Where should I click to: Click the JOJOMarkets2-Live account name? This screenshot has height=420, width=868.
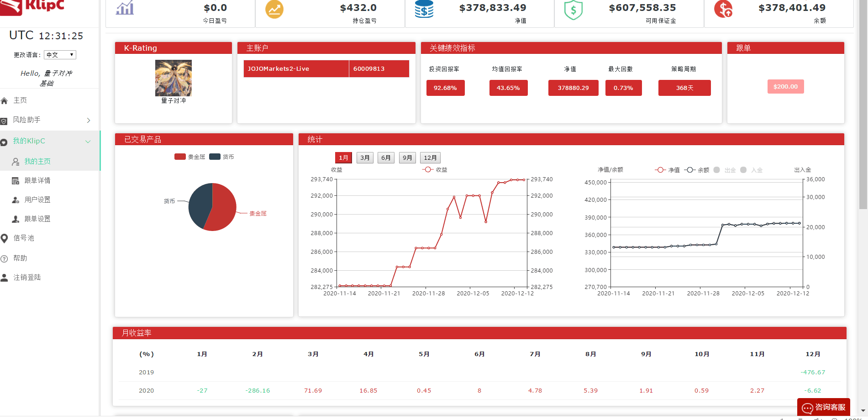279,69
